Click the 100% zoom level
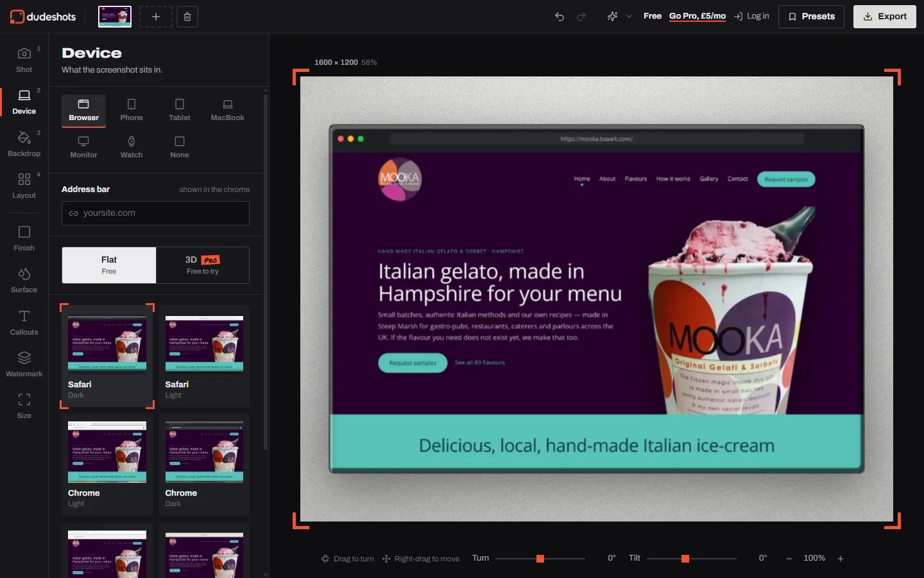 click(814, 558)
